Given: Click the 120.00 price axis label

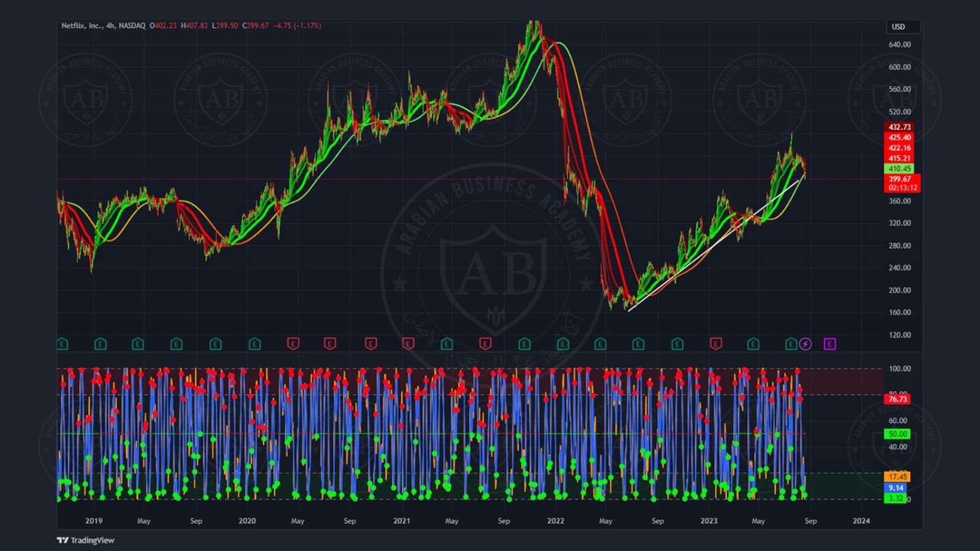Looking at the screenshot, I should pyautogui.click(x=900, y=335).
